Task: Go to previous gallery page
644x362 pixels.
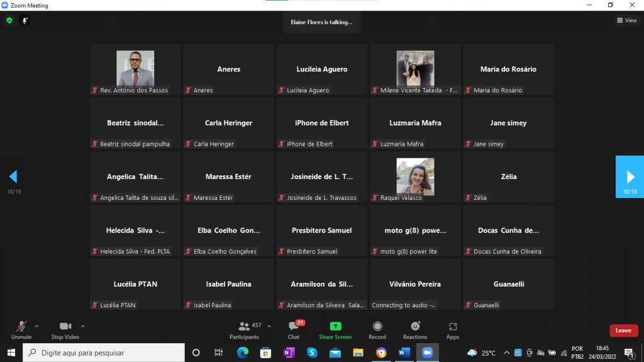Action: tap(13, 177)
